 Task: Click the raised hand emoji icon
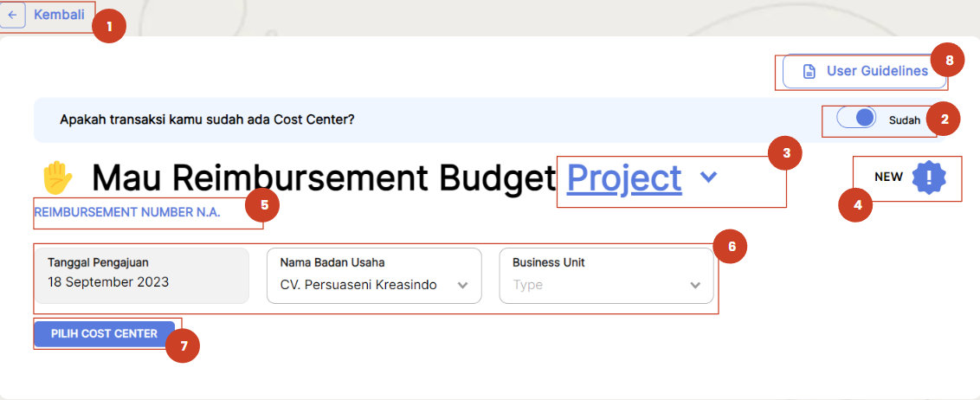58,177
